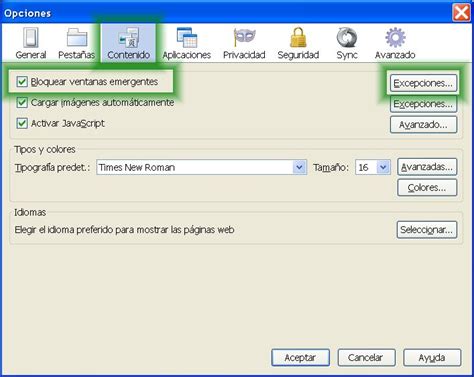
Task: Disable the Activar JavaScript checkbox
Action: (x=22, y=123)
